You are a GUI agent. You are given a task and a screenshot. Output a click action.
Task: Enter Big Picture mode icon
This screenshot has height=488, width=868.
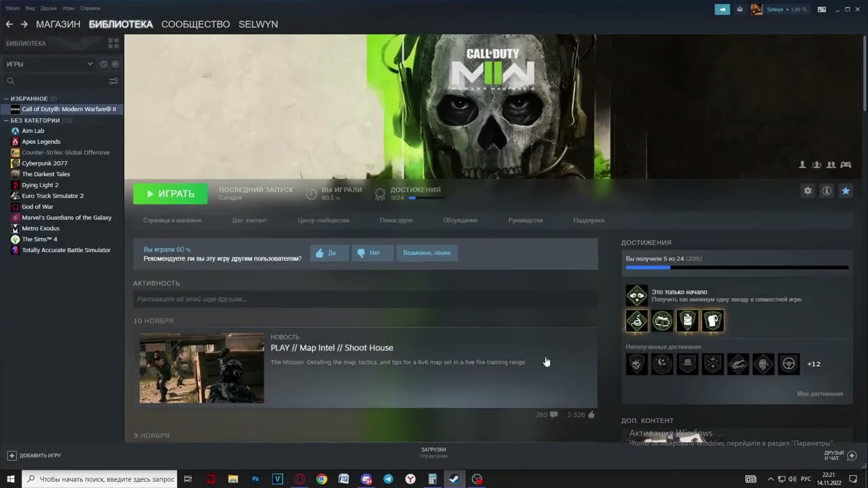coord(822,9)
